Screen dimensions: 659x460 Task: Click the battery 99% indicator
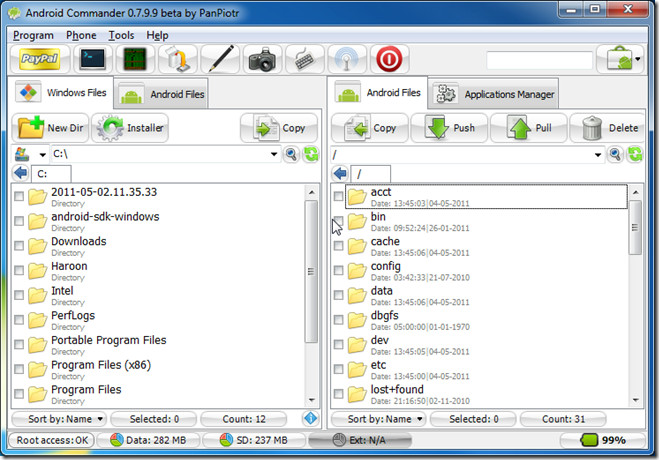tap(603, 440)
